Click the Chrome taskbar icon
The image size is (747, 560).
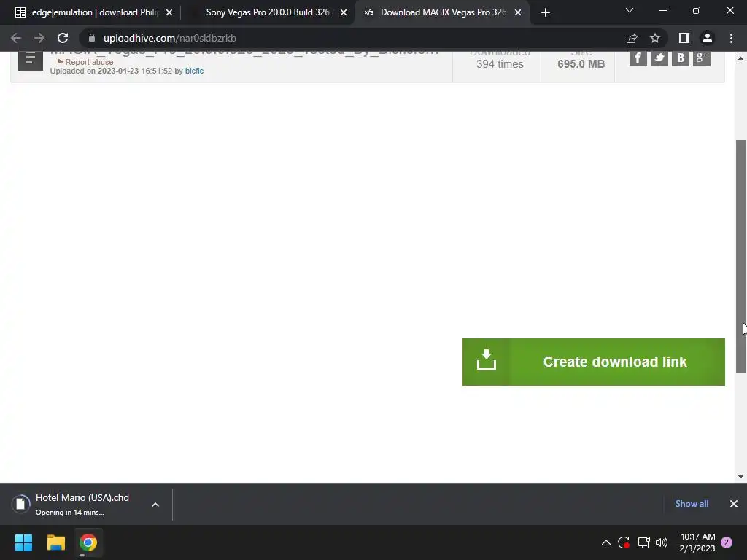point(88,542)
